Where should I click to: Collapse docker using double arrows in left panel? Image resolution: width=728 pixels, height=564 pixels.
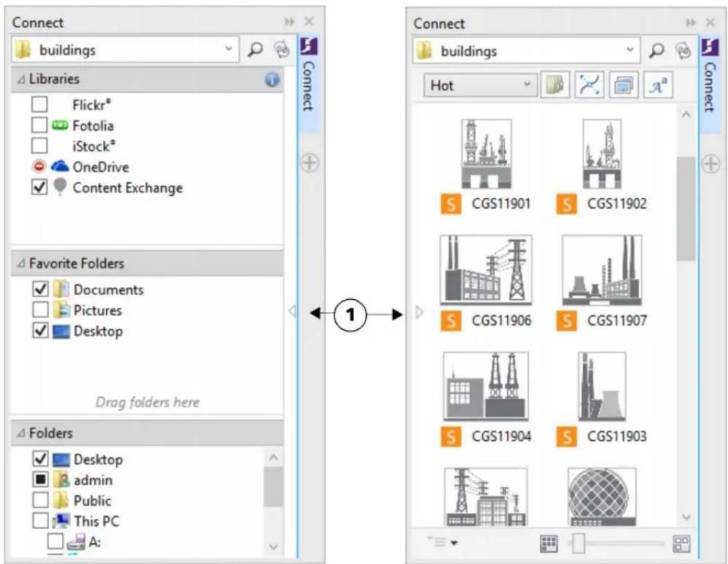[289, 22]
